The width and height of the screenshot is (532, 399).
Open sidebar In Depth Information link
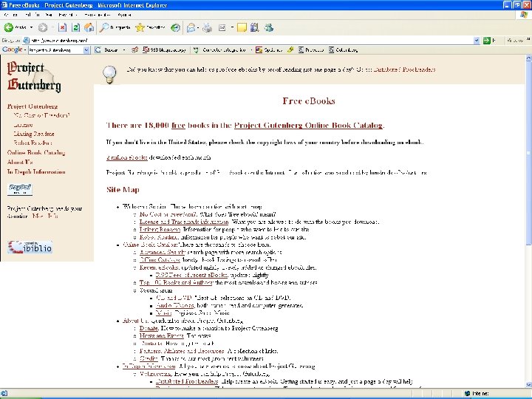point(36,171)
